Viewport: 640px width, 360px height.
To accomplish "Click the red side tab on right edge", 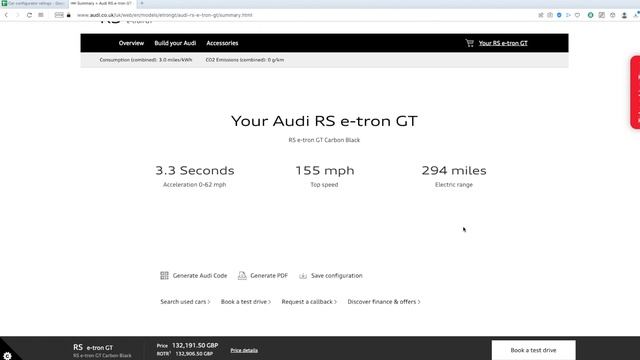I will [x=635, y=92].
